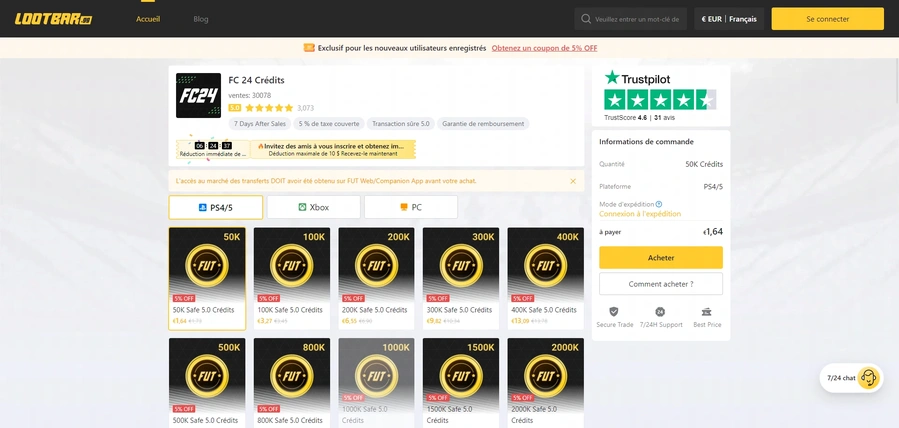899x428 pixels.
Task: Select the 1500K credits pack
Action: [x=461, y=383]
